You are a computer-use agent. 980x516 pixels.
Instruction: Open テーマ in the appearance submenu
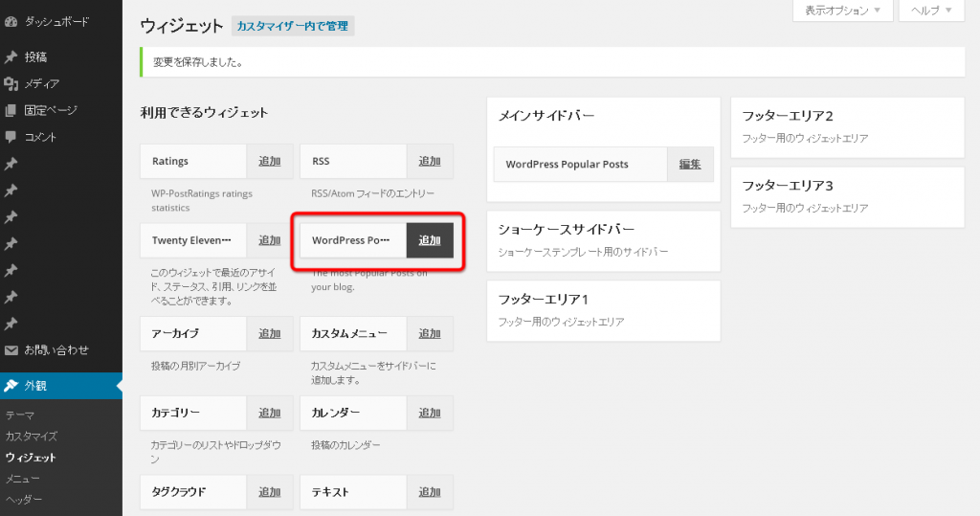tap(20, 415)
